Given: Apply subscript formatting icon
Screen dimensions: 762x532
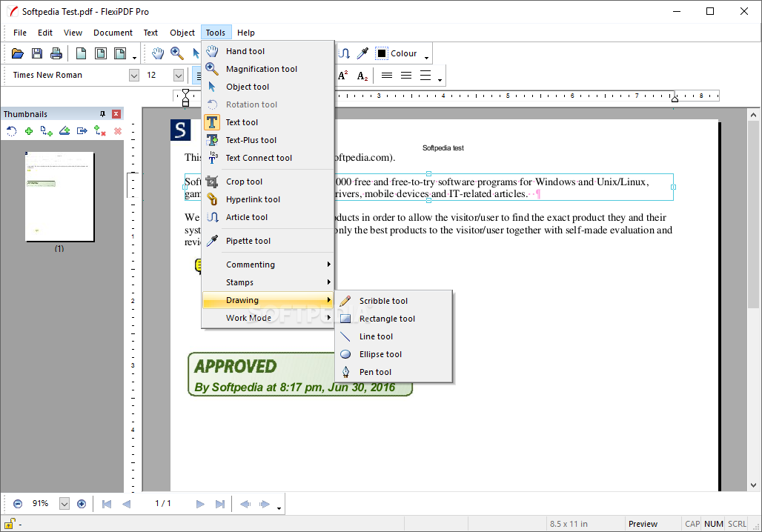Looking at the screenshot, I should (x=362, y=76).
